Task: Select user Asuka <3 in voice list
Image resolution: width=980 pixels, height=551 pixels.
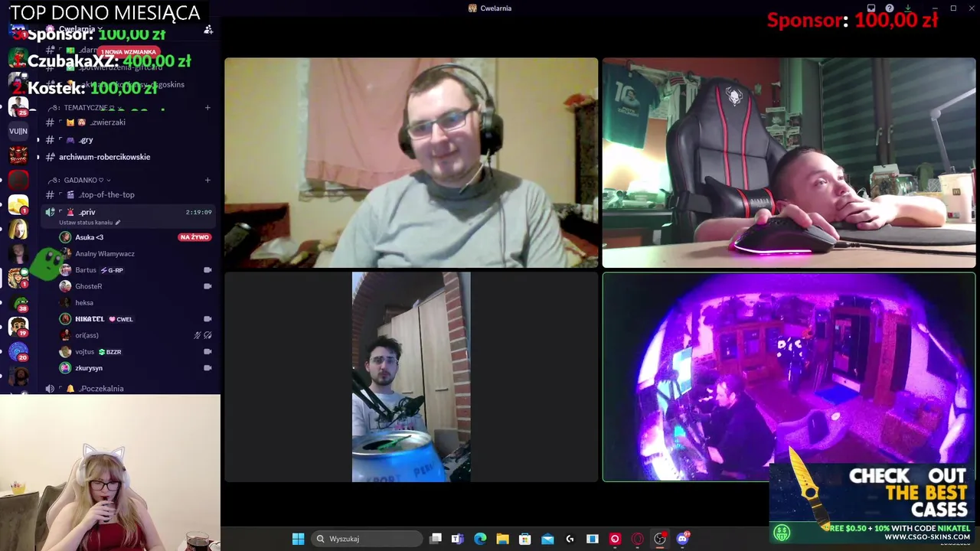Action: (x=89, y=237)
